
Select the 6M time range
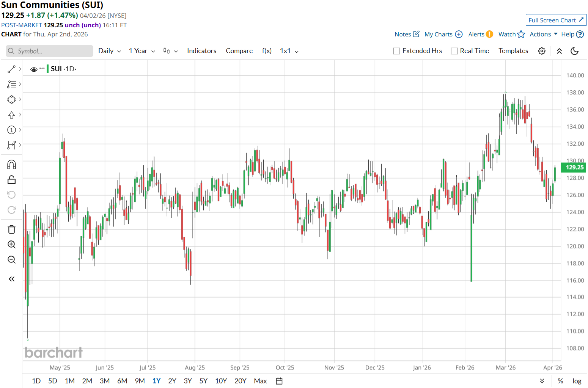click(x=122, y=381)
